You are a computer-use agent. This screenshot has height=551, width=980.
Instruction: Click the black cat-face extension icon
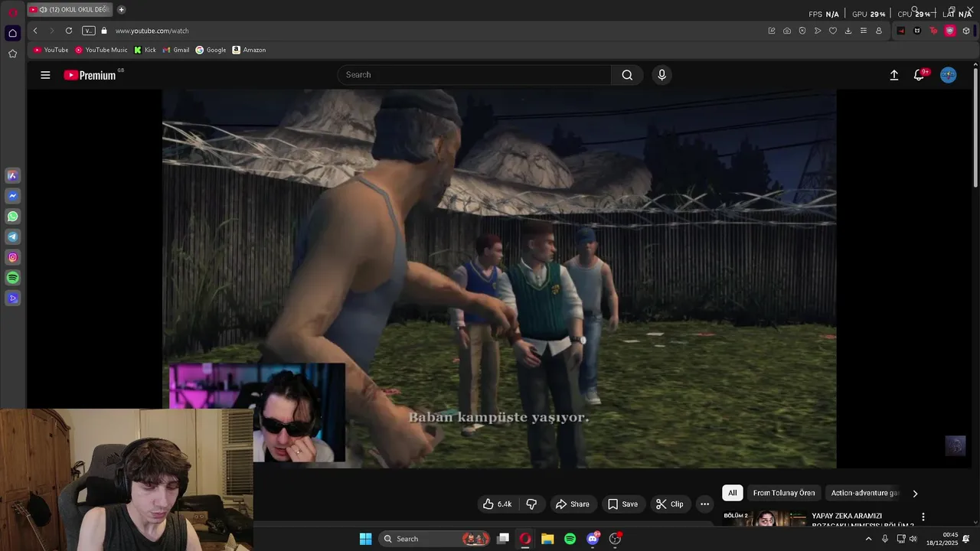click(917, 31)
